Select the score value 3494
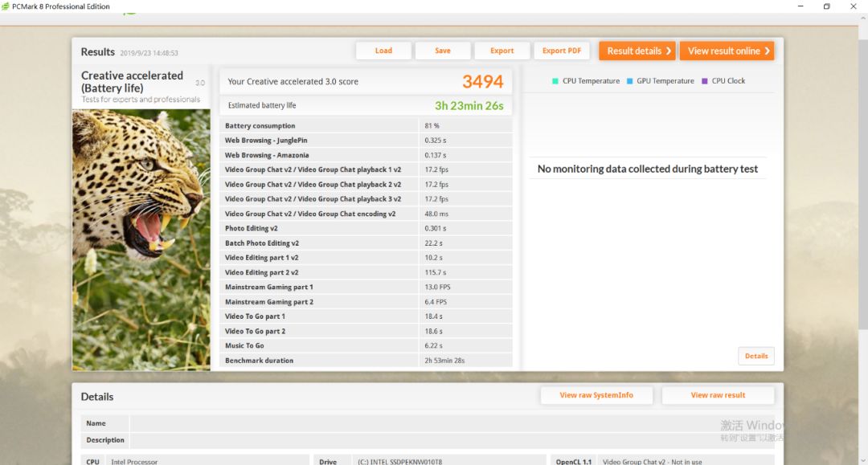This screenshot has height=465, width=868. [483, 82]
